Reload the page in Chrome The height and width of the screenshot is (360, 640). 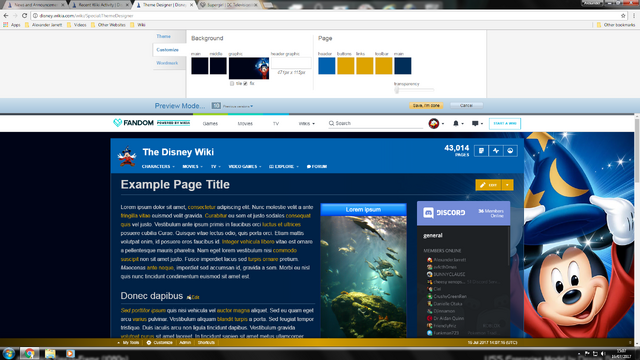(x=24, y=16)
